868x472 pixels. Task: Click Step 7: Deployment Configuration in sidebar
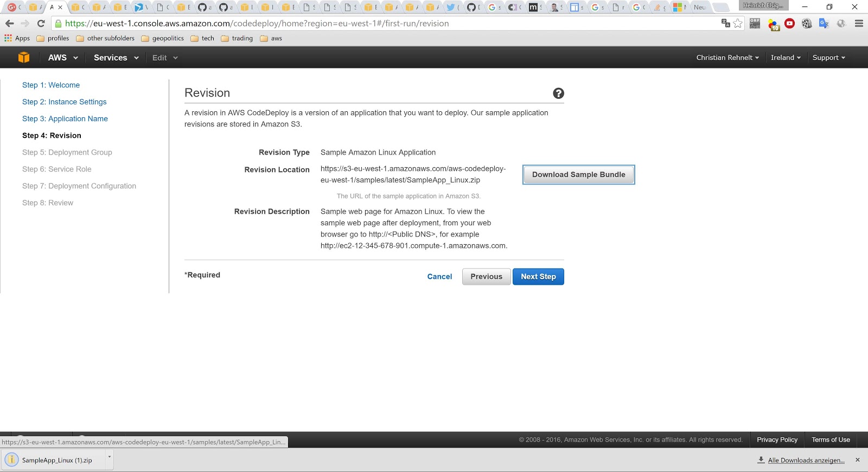coord(79,186)
